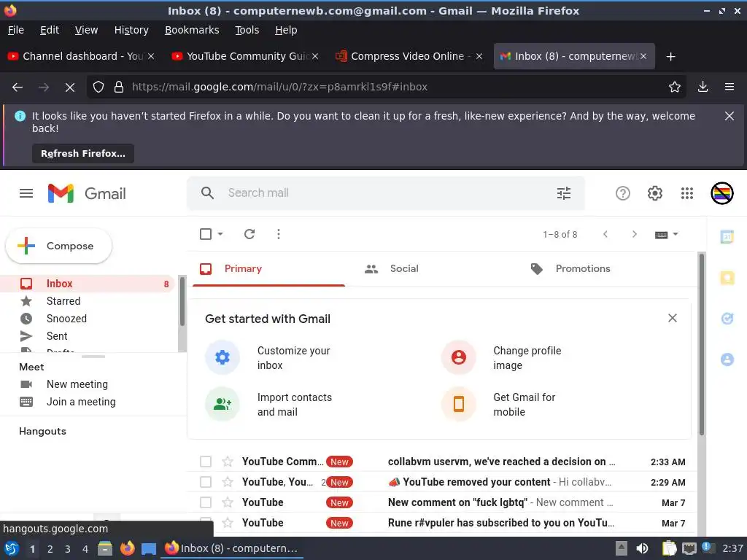Click the search magnifier icon
The width and height of the screenshot is (747, 560).
click(x=207, y=192)
